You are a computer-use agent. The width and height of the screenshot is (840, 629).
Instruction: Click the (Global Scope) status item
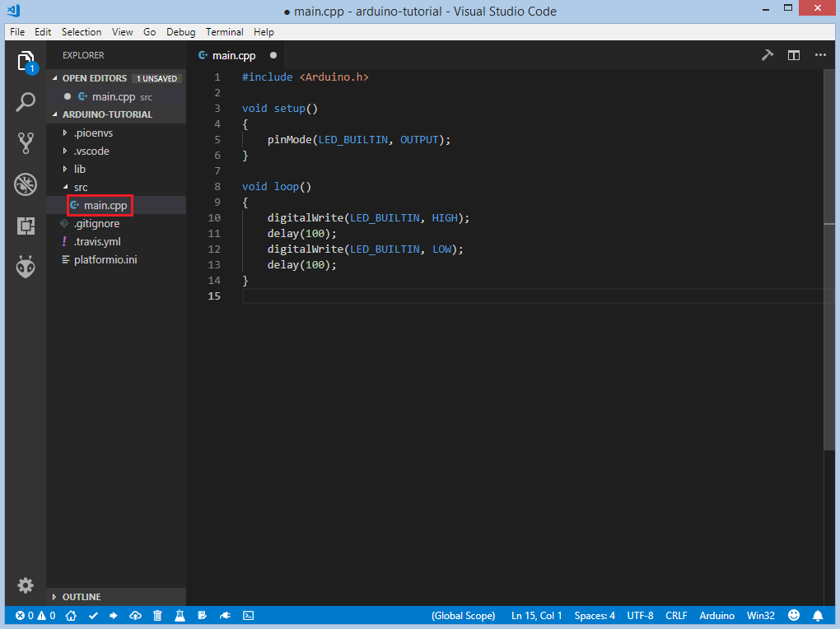click(x=463, y=616)
